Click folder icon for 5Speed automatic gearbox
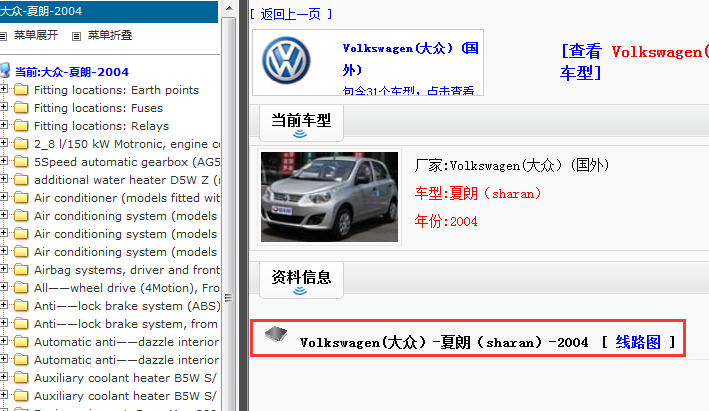The height and width of the screenshot is (411, 709). click(x=21, y=161)
